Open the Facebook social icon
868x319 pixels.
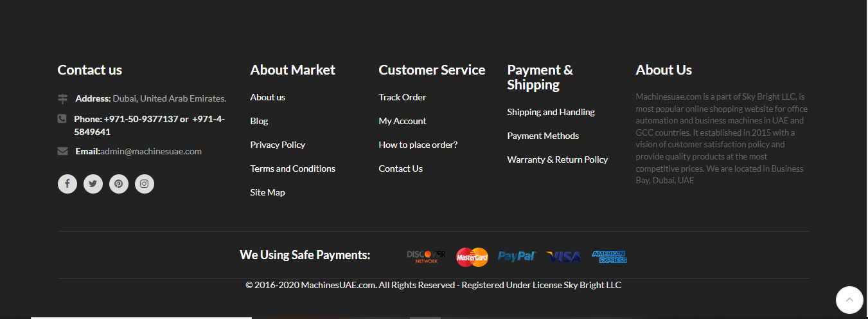(x=67, y=184)
